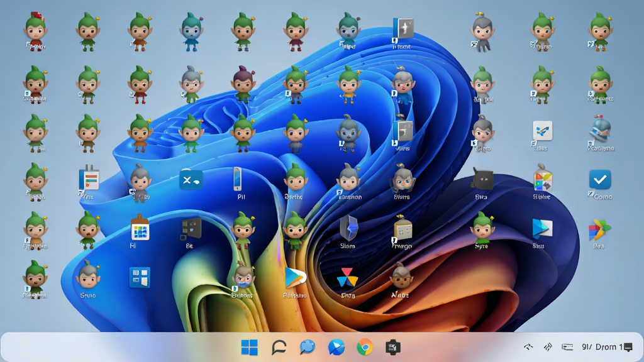Open the beige box icon with gold knob

click(x=402, y=228)
